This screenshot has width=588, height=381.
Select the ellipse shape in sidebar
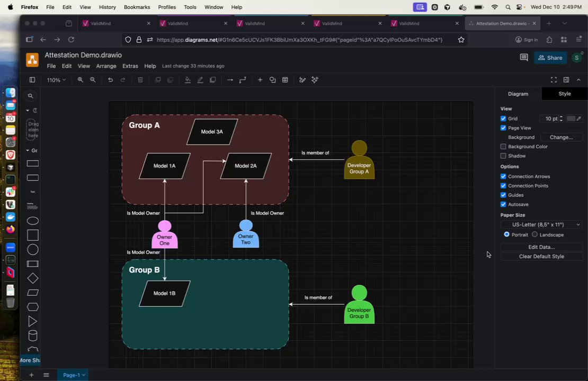point(33,221)
